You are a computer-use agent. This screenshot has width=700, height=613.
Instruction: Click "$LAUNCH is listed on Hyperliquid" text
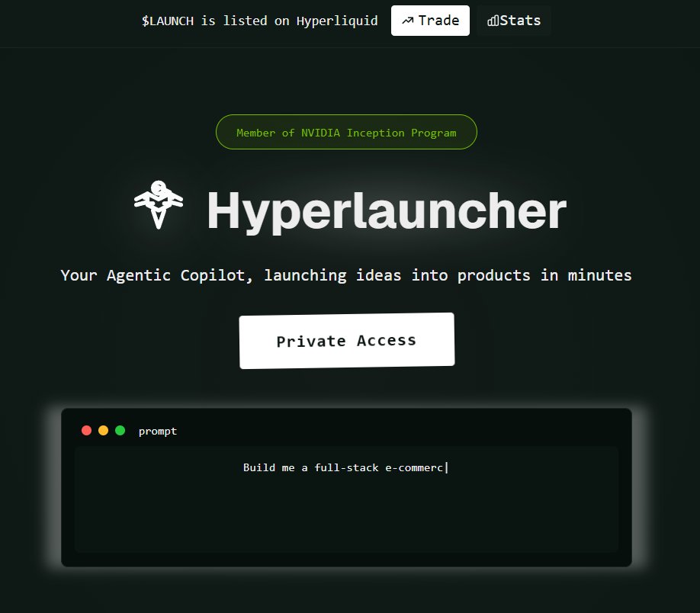(259, 21)
